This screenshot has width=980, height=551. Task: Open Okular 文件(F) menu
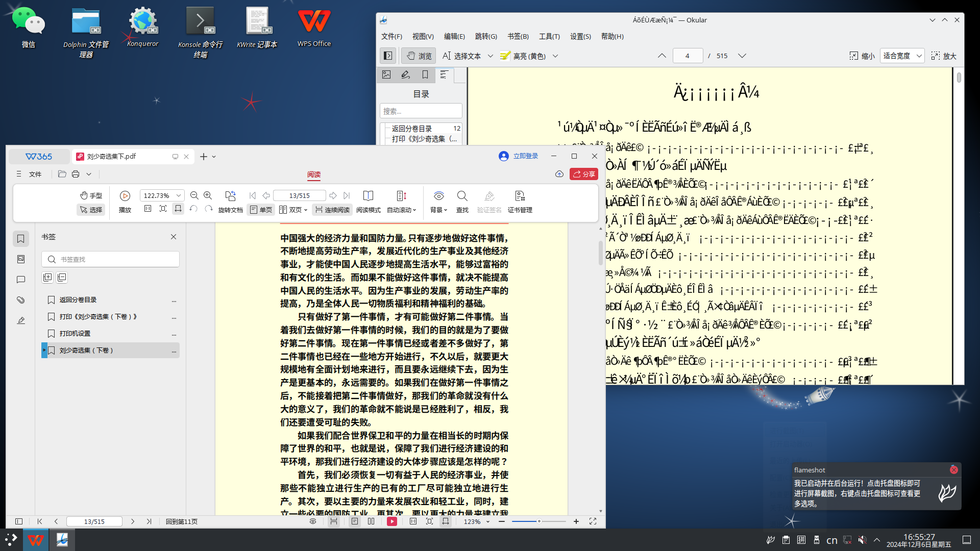click(x=391, y=36)
